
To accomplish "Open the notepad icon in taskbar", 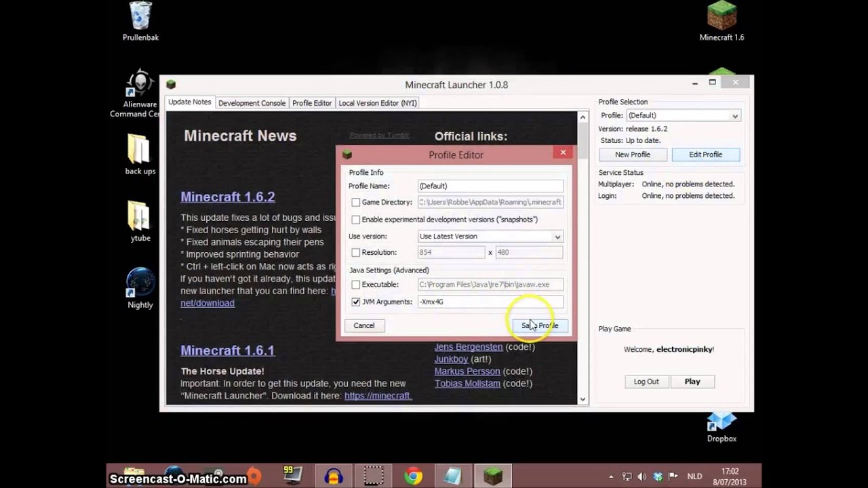I will pyautogui.click(x=453, y=476).
